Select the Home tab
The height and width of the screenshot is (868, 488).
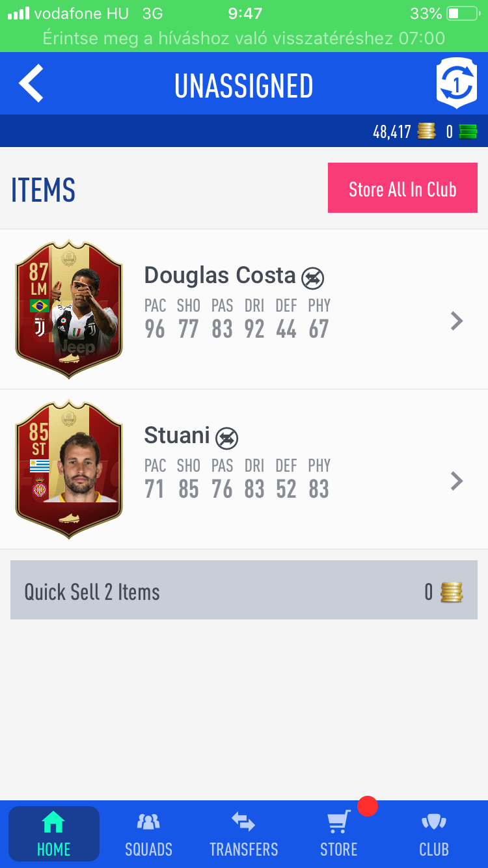(x=53, y=834)
